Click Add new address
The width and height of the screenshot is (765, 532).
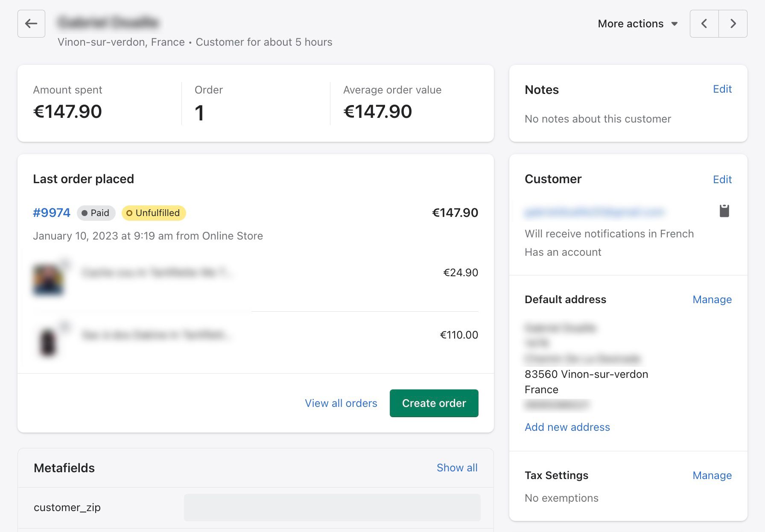pyautogui.click(x=567, y=427)
